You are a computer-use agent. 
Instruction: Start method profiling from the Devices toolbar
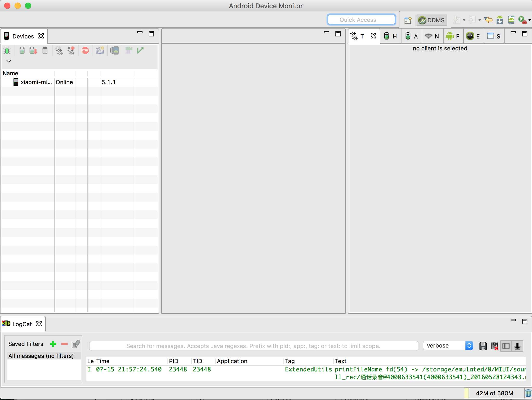[71, 50]
